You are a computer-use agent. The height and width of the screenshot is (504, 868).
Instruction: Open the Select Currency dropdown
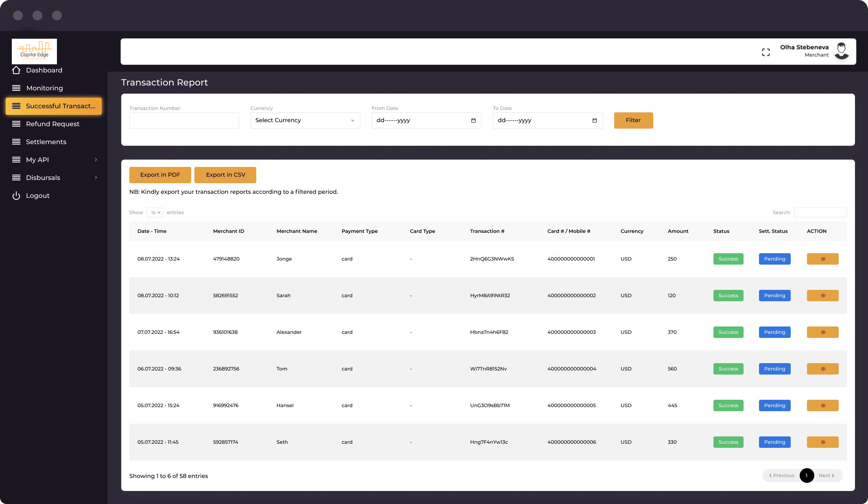(x=305, y=121)
